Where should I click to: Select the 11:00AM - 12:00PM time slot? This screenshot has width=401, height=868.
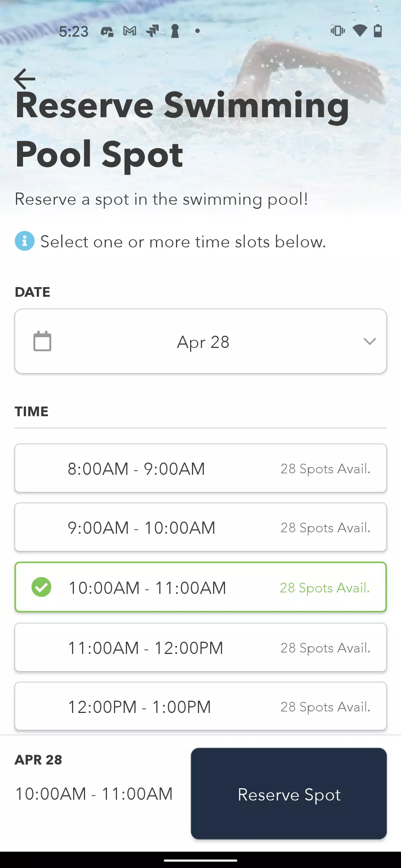pos(200,647)
